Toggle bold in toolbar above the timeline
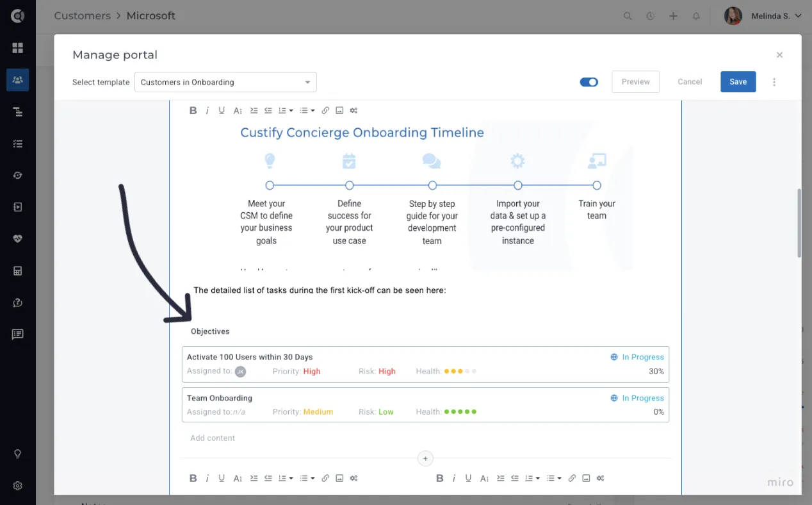 193,110
